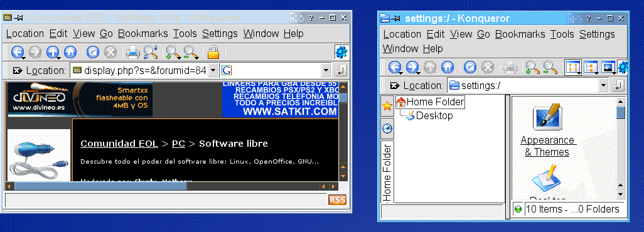Click the WWW.SATKIT.COM banner ad
644x232 pixels.
point(280,99)
